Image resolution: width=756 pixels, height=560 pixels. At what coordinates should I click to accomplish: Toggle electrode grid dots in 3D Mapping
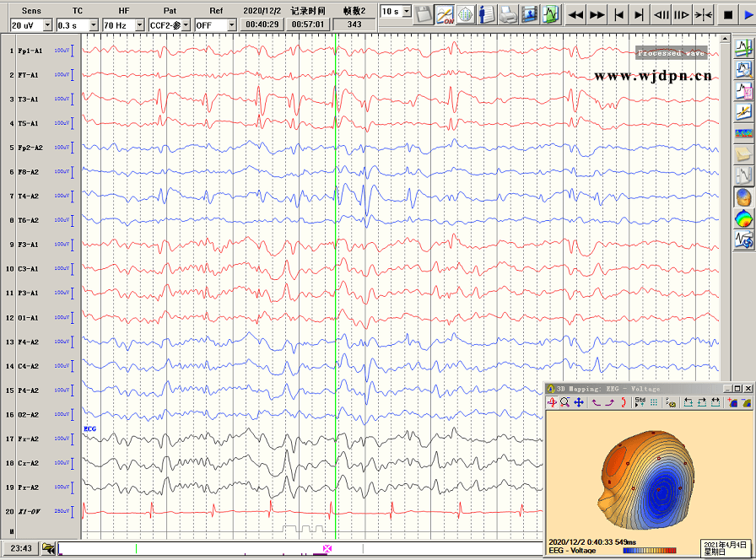(x=654, y=403)
